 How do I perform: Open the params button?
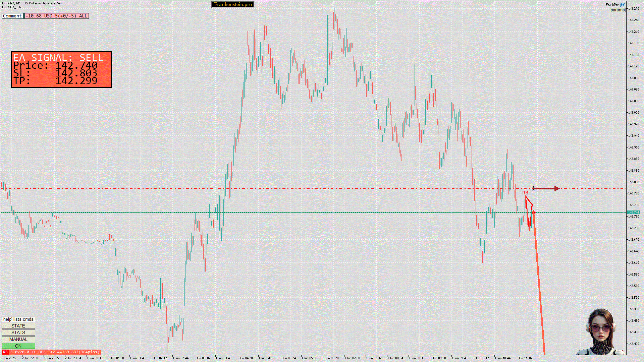[x=617, y=10]
